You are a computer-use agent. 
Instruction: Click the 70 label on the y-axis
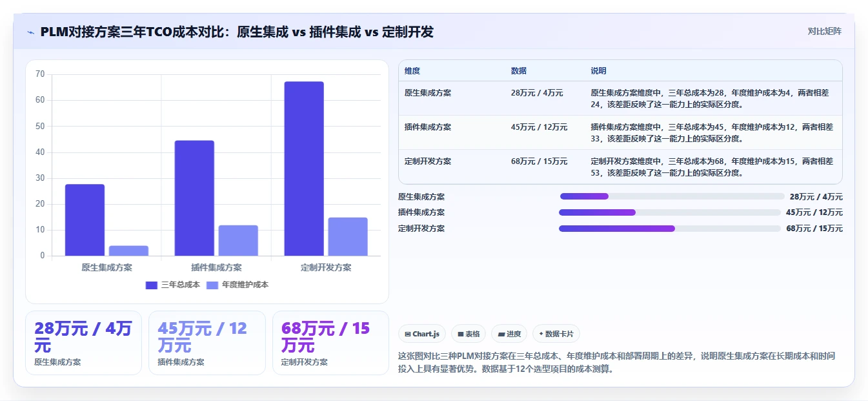point(40,74)
